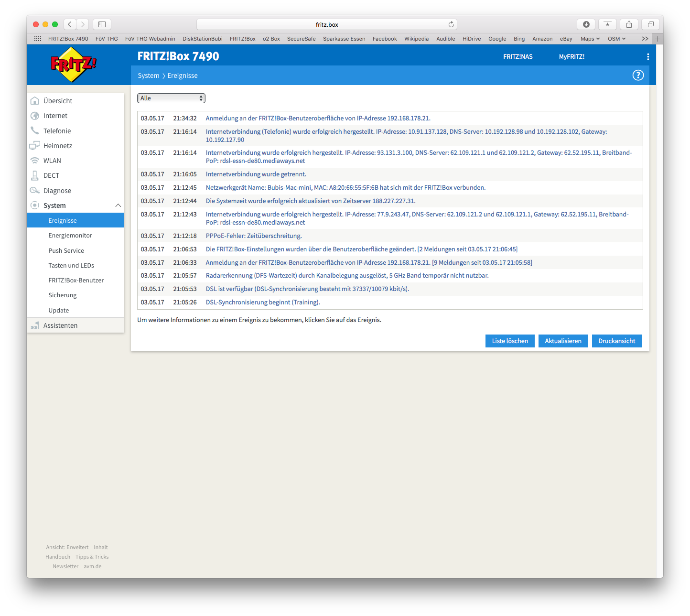
Task: Open the avm.de footer link
Action: click(x=93, y=566)
